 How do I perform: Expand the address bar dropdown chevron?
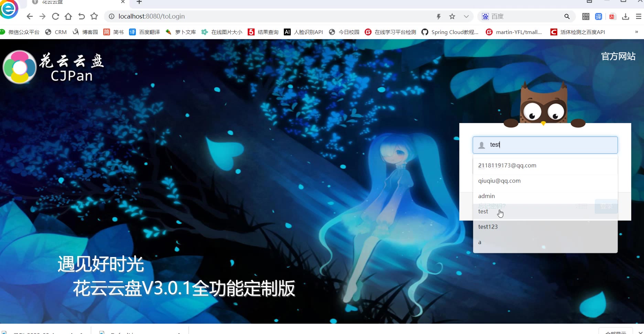(x=466, y=16)
